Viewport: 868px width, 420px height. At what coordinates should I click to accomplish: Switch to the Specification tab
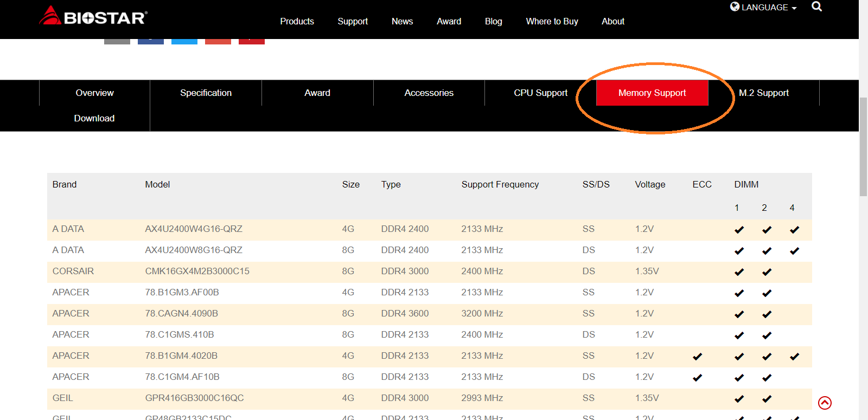coord(206,93)
